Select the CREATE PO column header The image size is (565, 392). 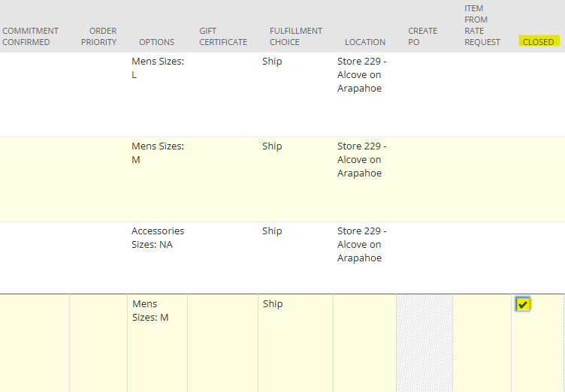click(423, 36)
